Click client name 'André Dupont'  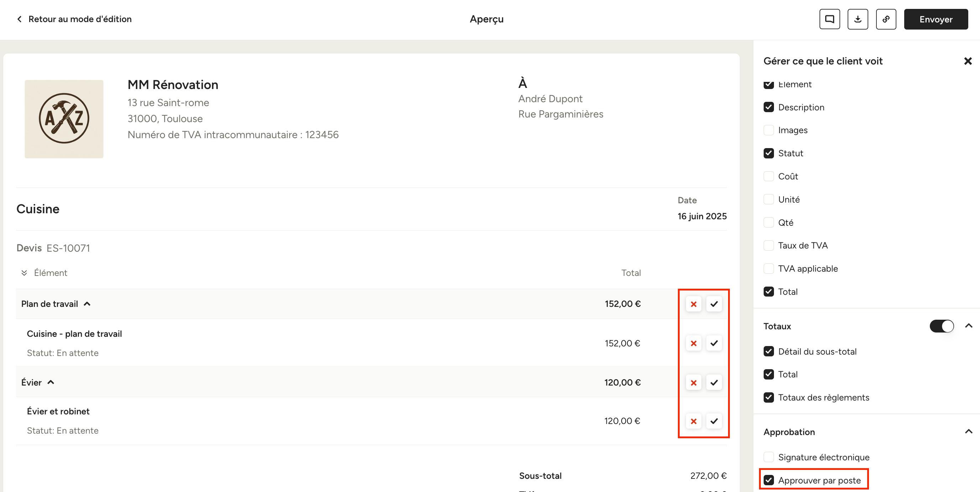(550, 99)
